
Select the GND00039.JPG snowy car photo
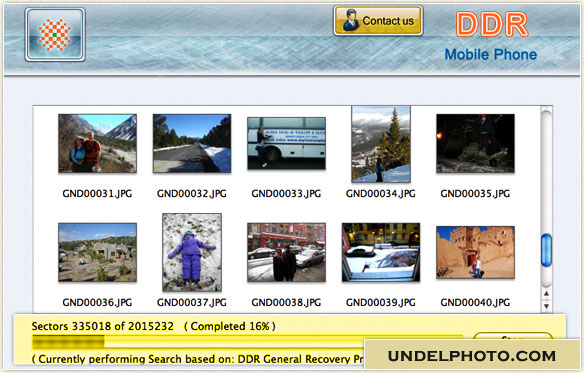381,252
